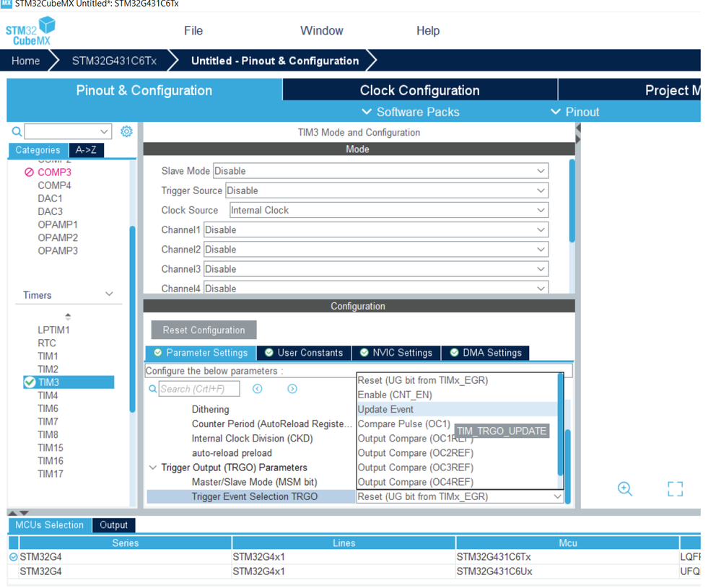The height and width of the screenshot is (588, 721).
Task: Select TIM1 in the Timers list
Action: coord(48,356)
